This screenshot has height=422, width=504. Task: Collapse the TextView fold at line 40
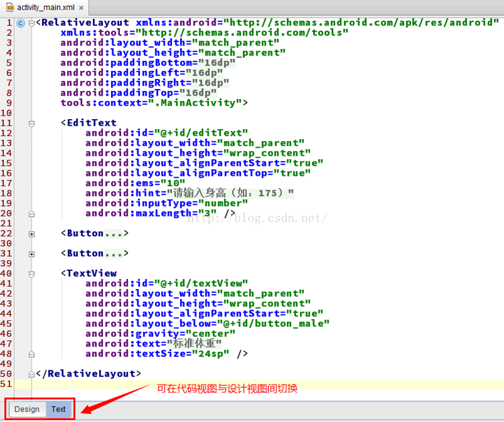pyautogui.click(x=31, y=274)
